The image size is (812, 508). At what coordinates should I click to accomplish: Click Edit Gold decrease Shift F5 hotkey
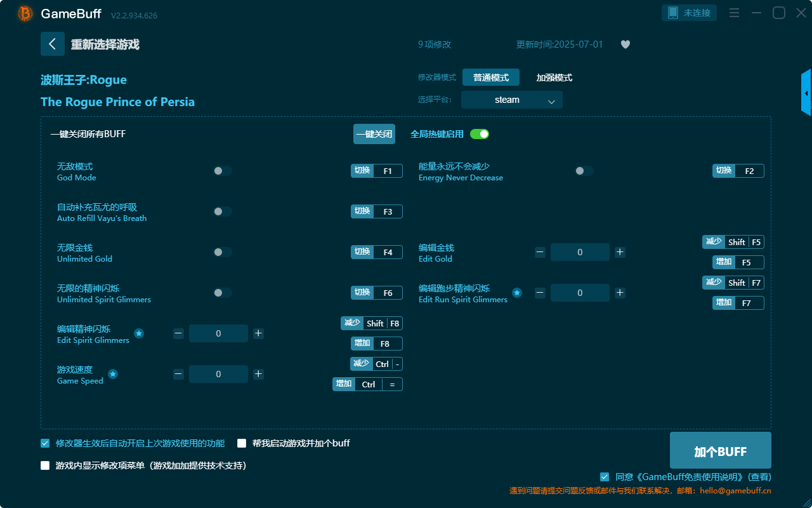(733, 242)
